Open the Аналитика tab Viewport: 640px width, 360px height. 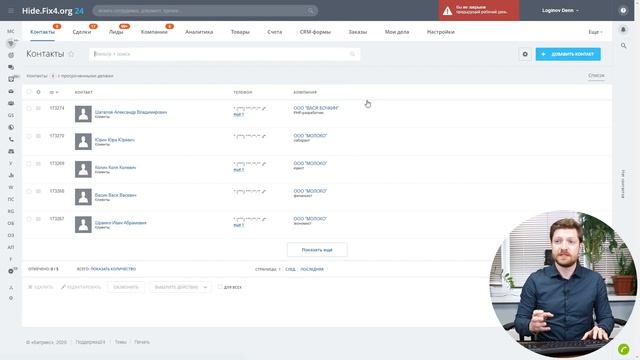tap(199, 32)
